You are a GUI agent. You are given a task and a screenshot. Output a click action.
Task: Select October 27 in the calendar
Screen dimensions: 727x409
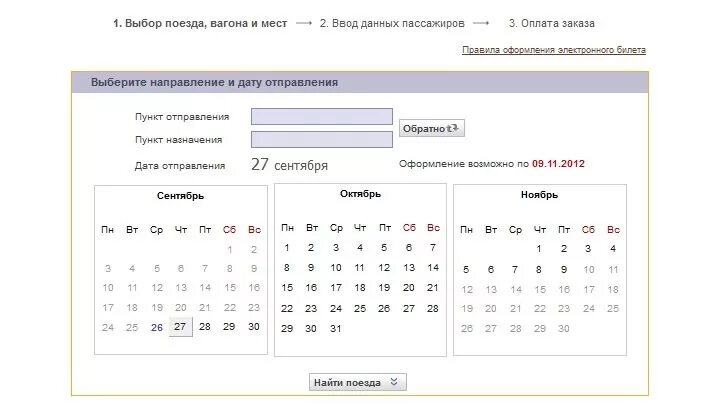[408, 308]
